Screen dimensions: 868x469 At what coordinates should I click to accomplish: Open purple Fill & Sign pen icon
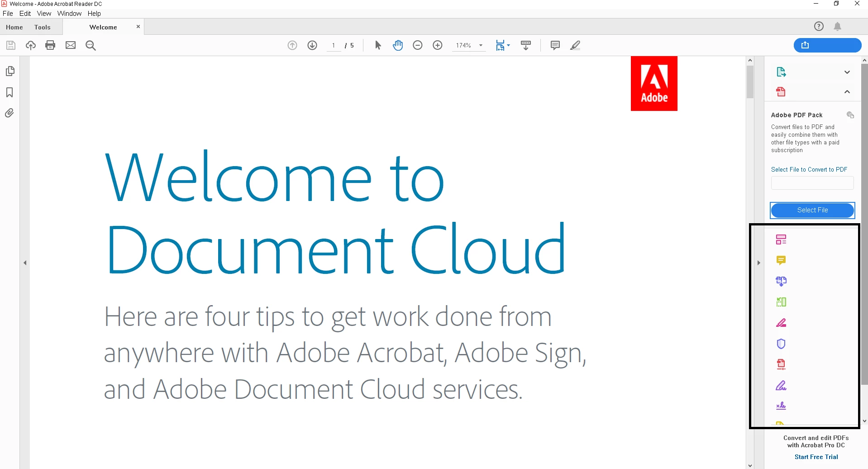pyautogui.click(x=781, y=385)
